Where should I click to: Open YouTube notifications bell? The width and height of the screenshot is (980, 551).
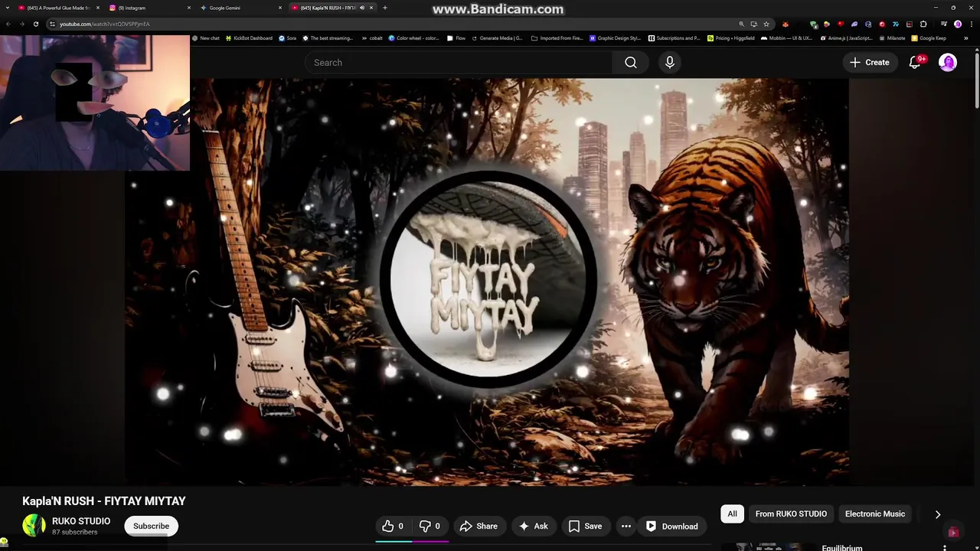click(915, 63)
